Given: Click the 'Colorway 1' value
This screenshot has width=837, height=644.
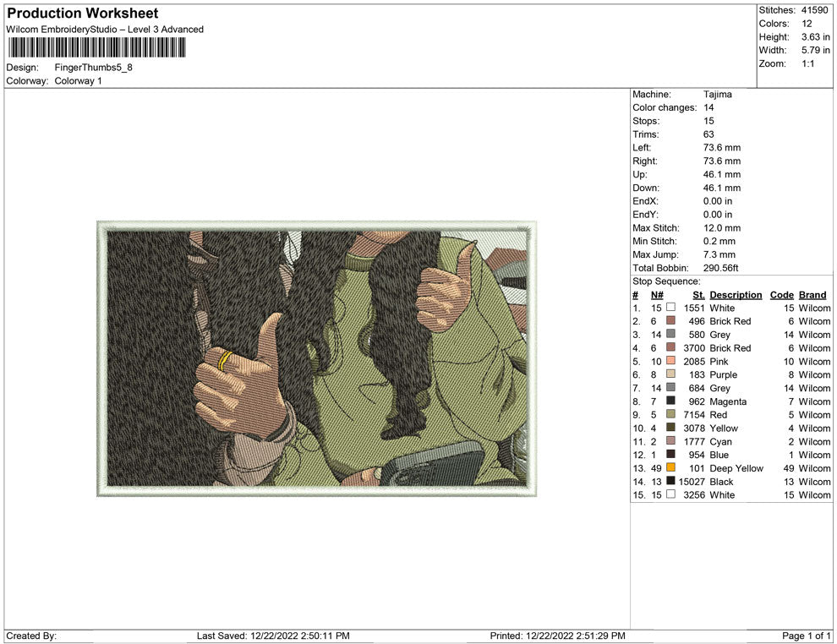Looking at the screenshot, I should coord(78,81).
